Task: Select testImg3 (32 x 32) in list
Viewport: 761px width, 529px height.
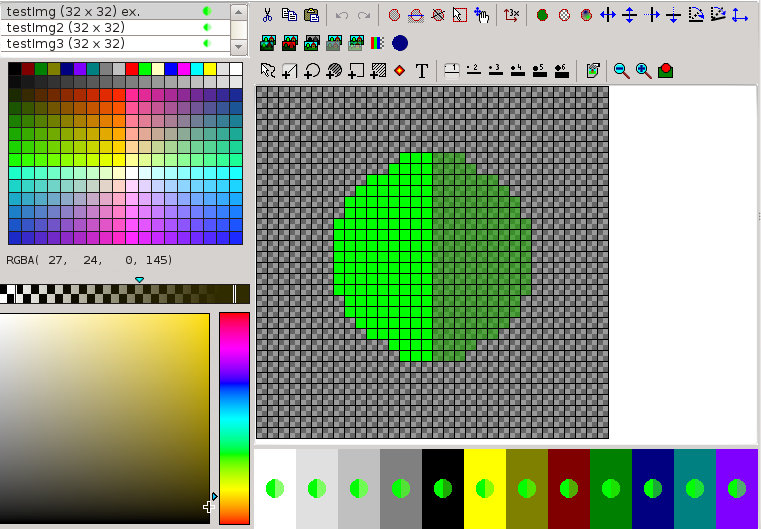Action: (65, 44)
